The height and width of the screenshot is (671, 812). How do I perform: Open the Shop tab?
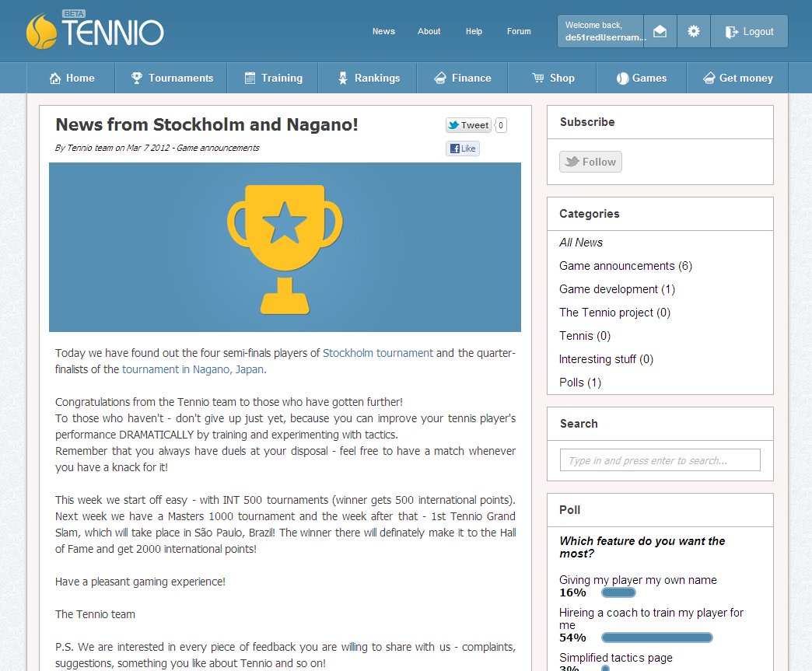pos(552,79)
